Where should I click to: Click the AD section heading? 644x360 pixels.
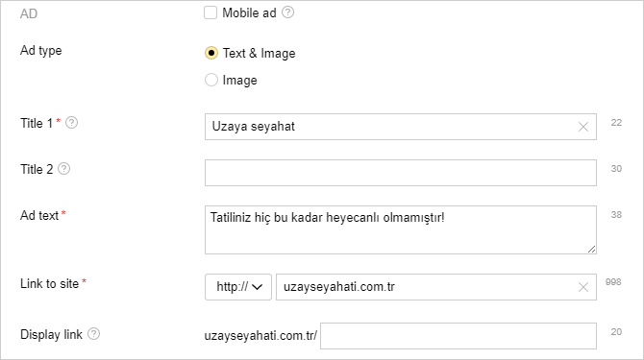[29, 13]
